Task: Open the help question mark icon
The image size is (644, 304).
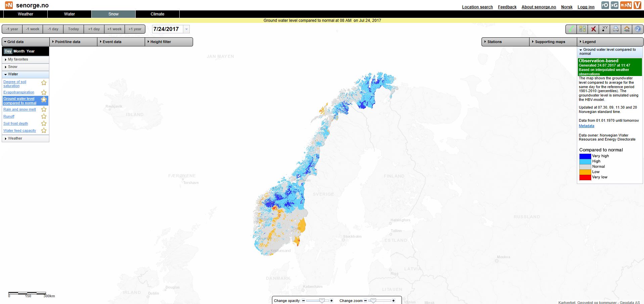Action: (638, 29)
